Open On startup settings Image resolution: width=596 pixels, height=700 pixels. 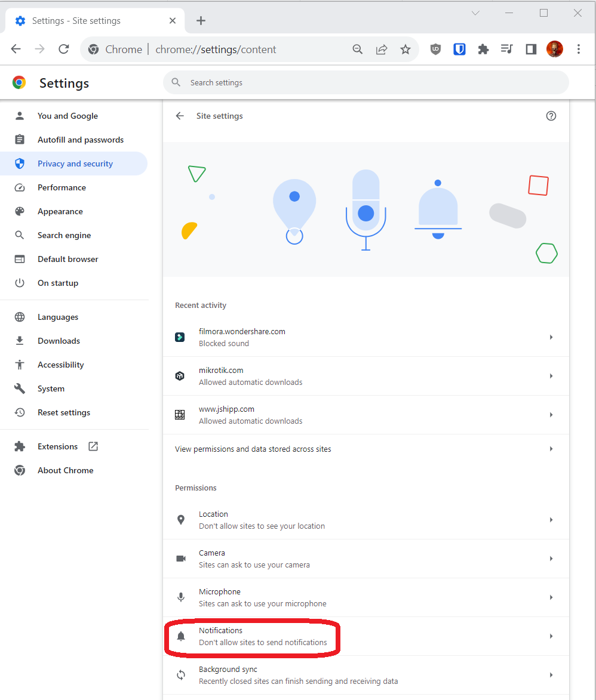pyautogui.click(x=73, y=283)
